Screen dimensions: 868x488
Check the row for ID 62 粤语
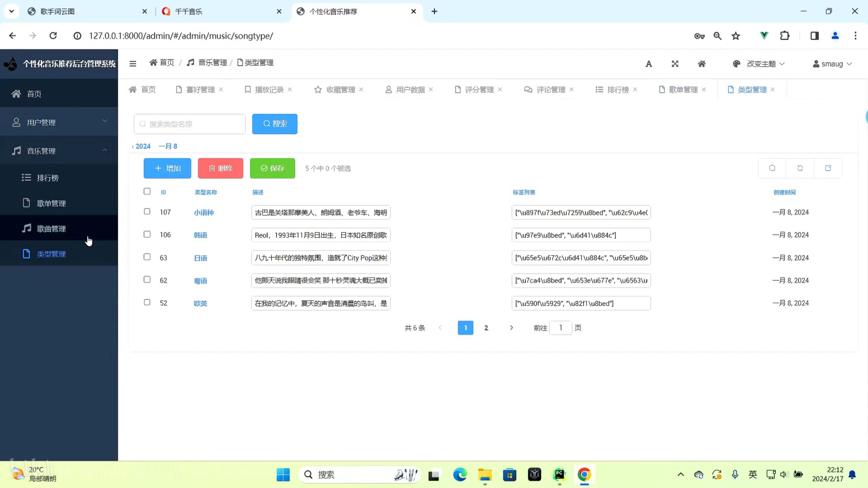pyautogui.click(x=147, y=280)
